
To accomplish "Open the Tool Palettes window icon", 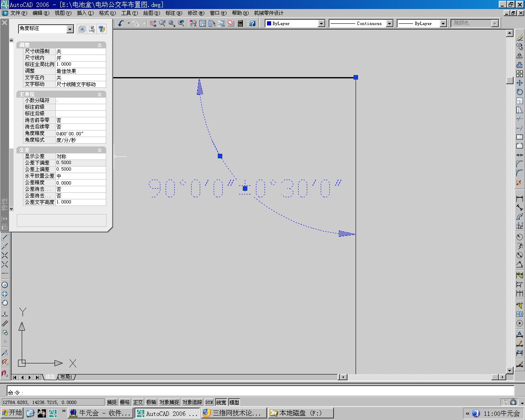I will 212,23.
